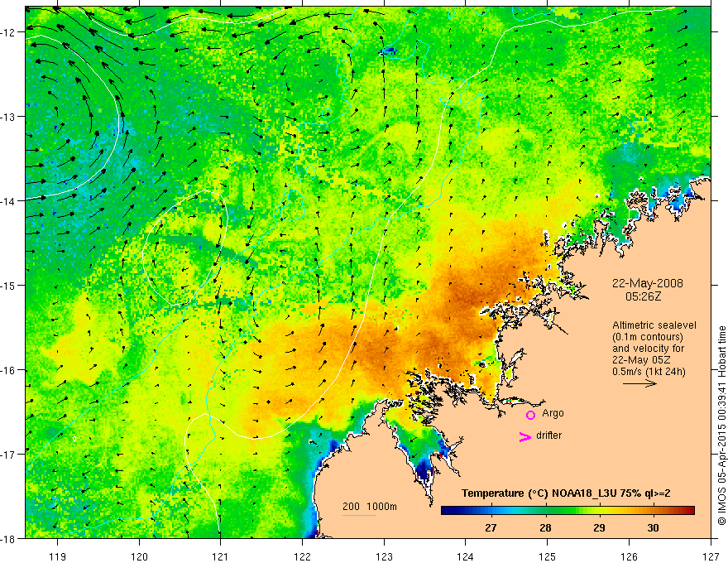Click the magenta drifter arrow legend icon

[525, 436]
